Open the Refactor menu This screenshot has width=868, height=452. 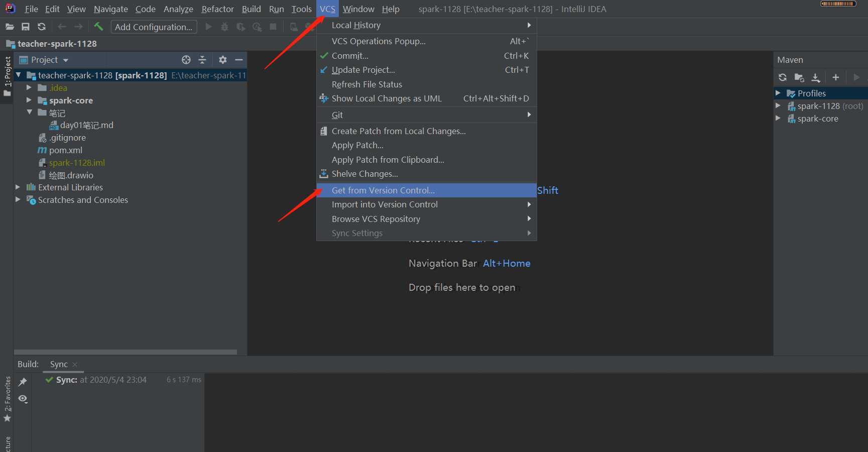pos(217,9)
